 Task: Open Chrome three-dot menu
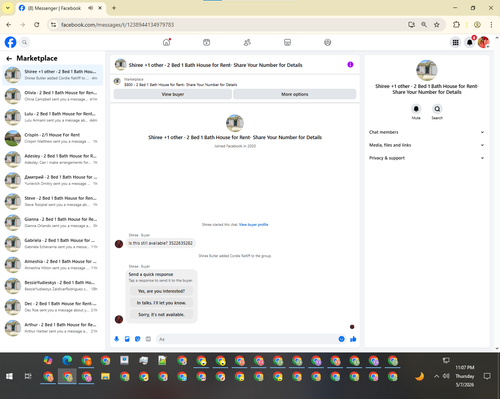pos(491,25)
